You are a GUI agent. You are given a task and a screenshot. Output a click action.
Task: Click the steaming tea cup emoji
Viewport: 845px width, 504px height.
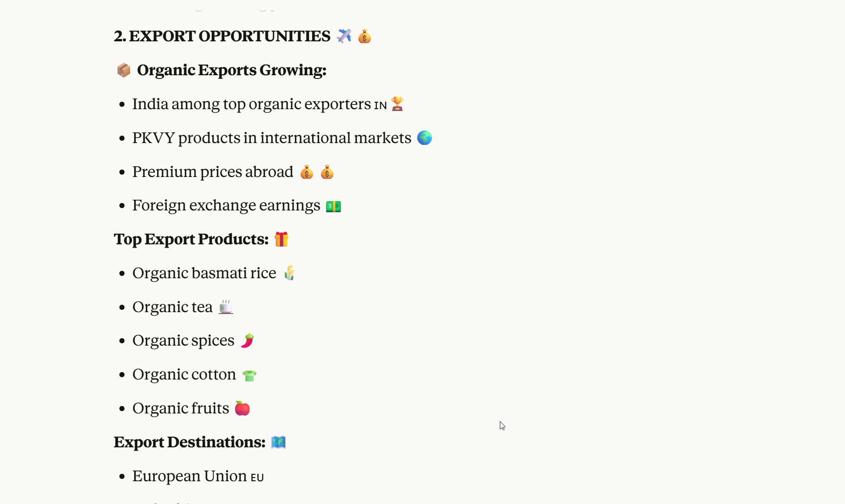tap(226, 307)
